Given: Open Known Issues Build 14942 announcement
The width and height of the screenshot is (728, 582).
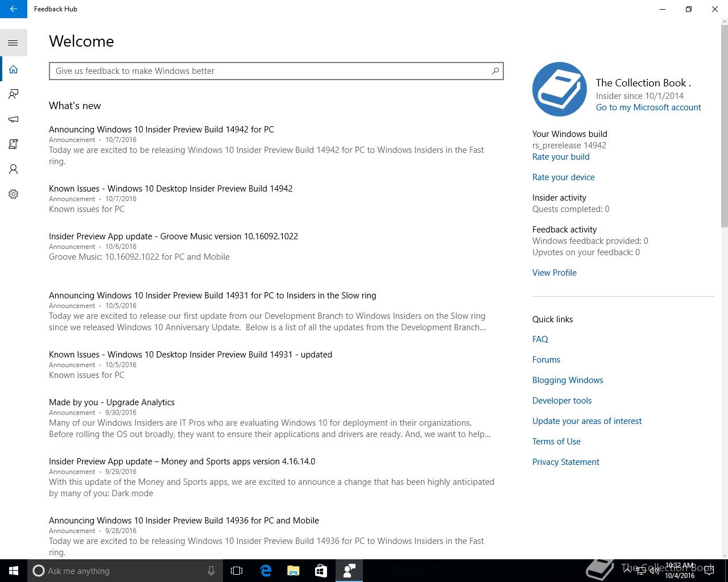Looking at the screenshot, I should point(171,189).
